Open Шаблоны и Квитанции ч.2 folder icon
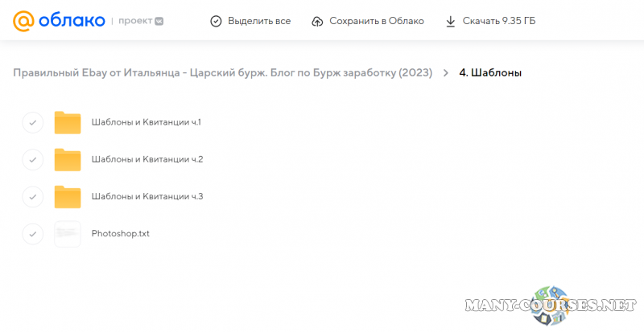This screenshot has width=644, height=332. click(x=68, y=159)
